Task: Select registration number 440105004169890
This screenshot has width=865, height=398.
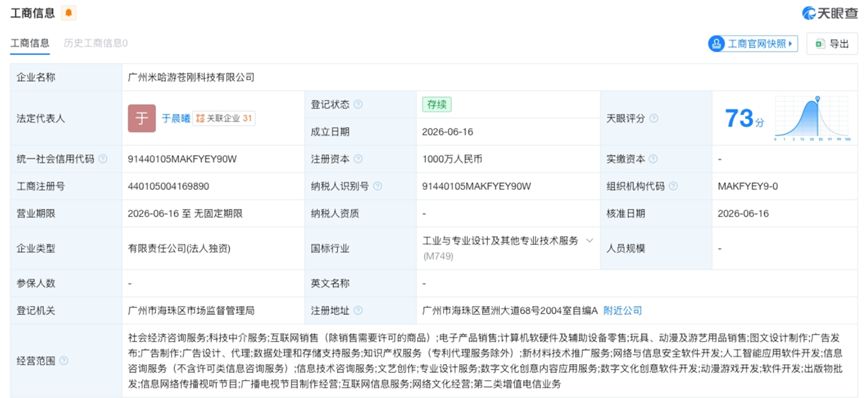Action: pyautogui.click(x=168, y=186)
